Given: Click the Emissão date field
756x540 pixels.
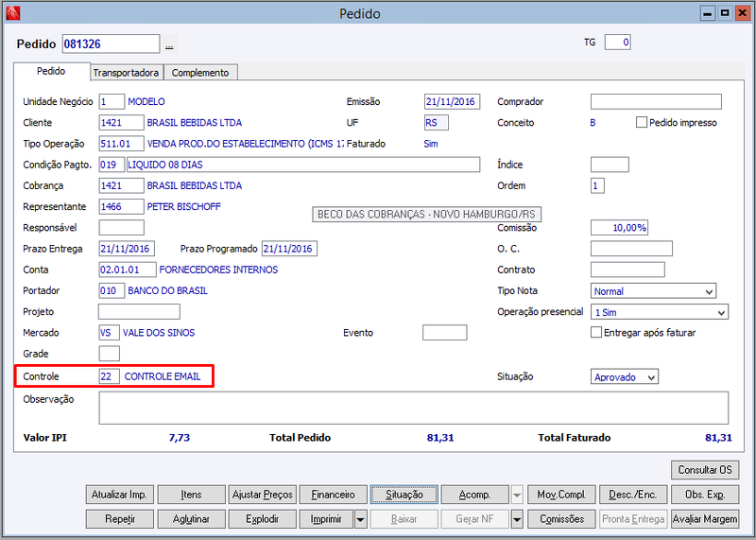Looking at the screenshot, I should click(x=453, y=102).
